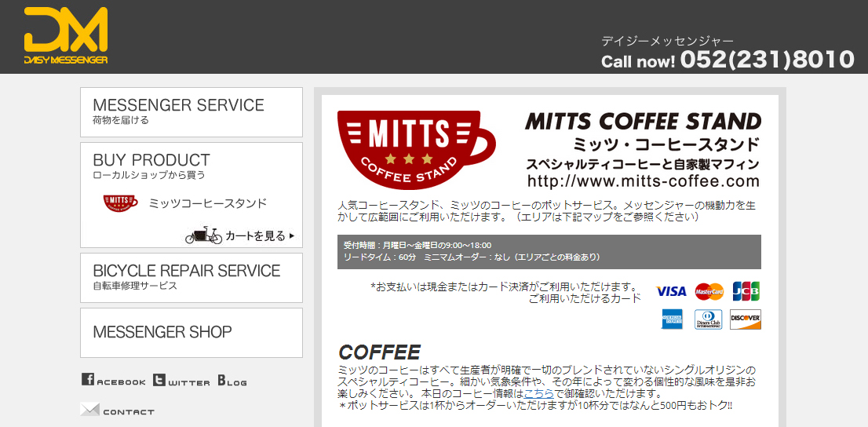Viewport: 868px width, 427px height.
Task: Open the MESSENGER SERVICE menu item
Action: (x=191, y=112)
